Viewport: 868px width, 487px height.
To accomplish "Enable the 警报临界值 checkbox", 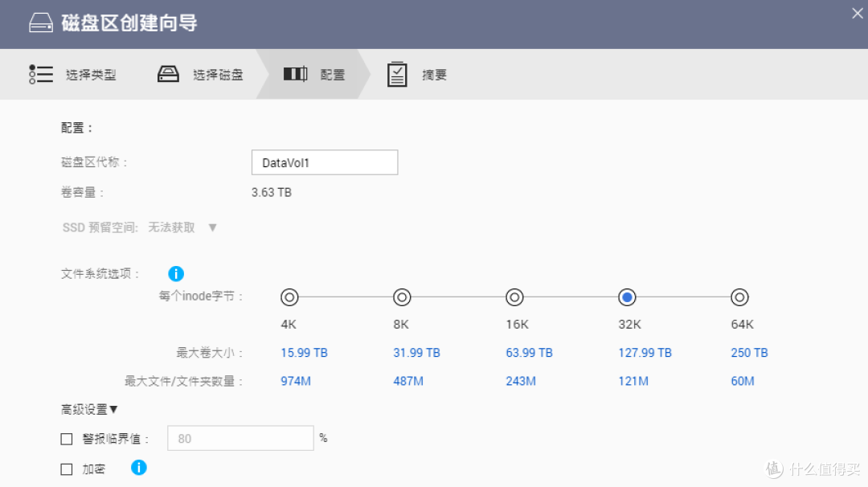I will pos(67,439).
